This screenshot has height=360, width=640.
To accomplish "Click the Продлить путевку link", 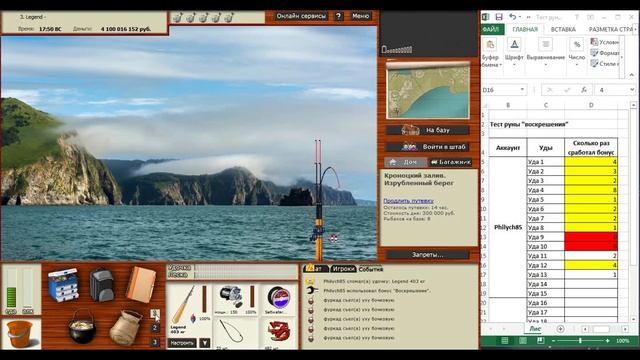I will coord(408,201).
